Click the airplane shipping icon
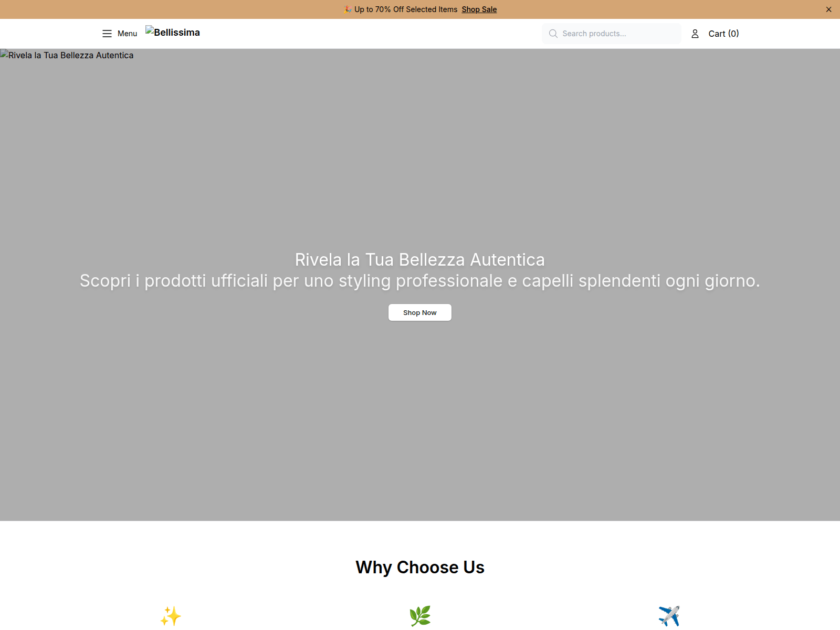840x630 pixels. point(669,616)
